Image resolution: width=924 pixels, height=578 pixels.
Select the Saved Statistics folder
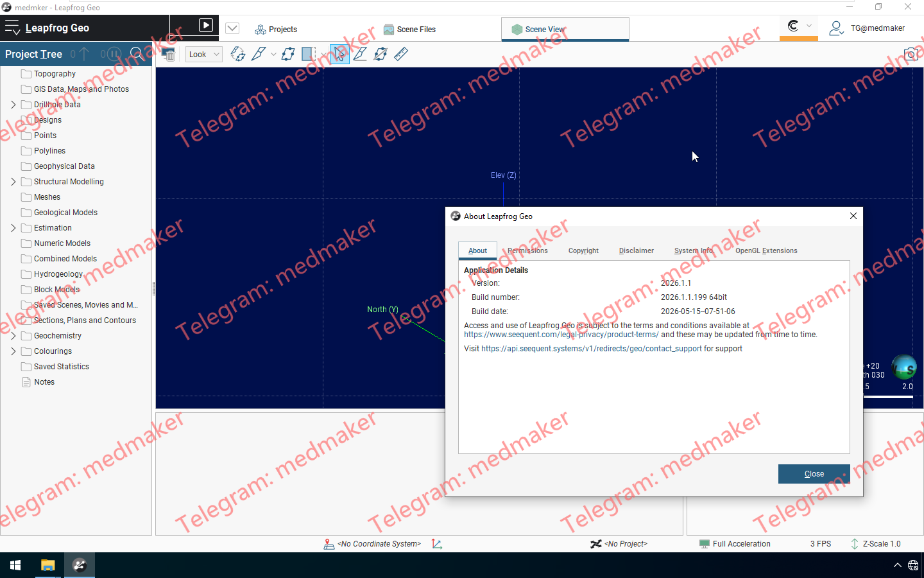click(x=61, y=367)
